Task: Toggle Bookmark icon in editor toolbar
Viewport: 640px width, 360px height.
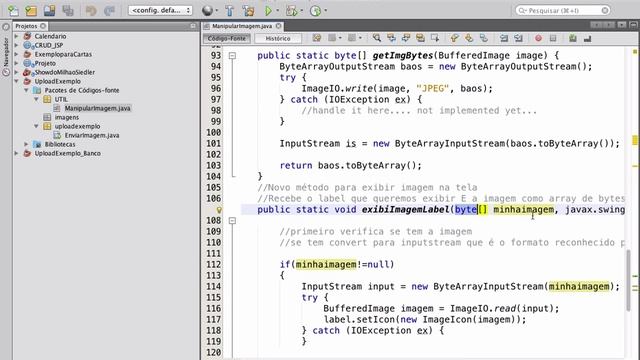Action: click(x=484, y=38)
